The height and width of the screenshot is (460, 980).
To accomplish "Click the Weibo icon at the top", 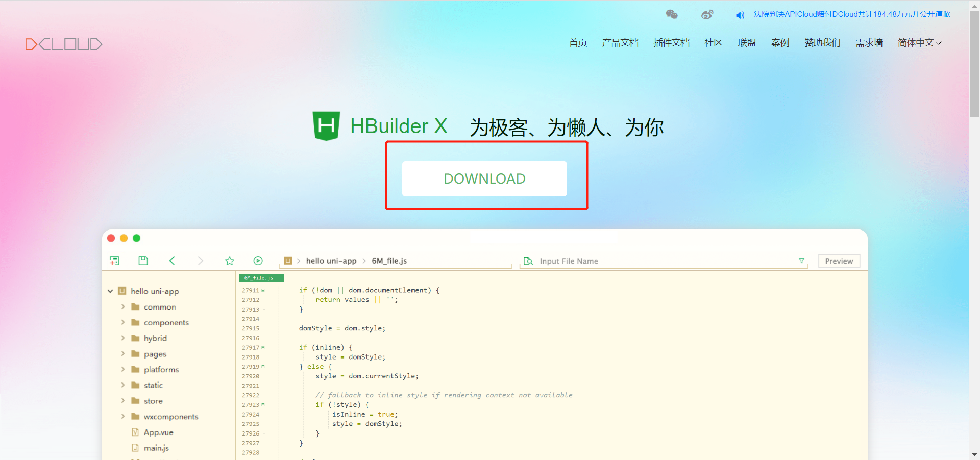I will 707,14.
